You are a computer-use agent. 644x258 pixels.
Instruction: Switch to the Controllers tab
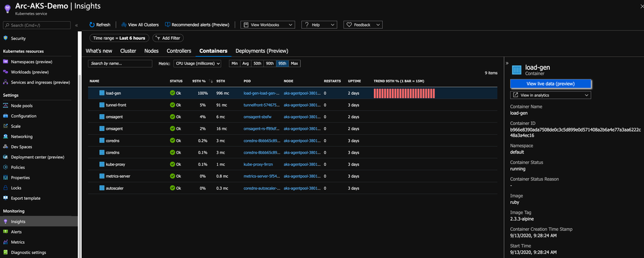(179, 51)
